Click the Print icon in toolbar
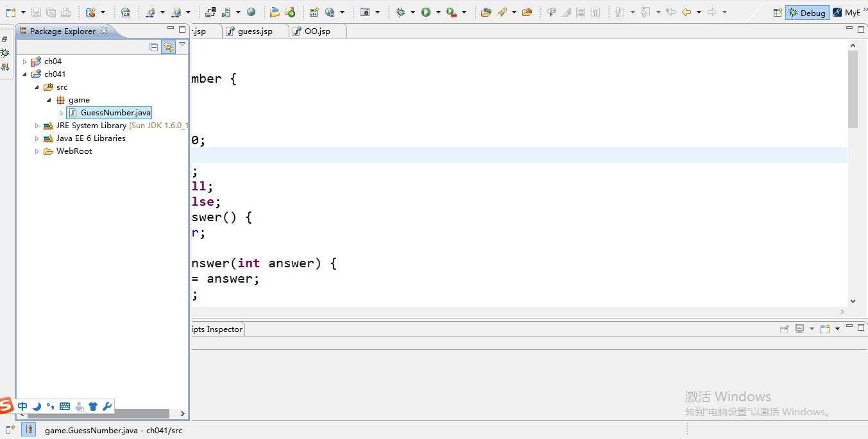Screen dimensions: 868x439 tap(65, 12)
